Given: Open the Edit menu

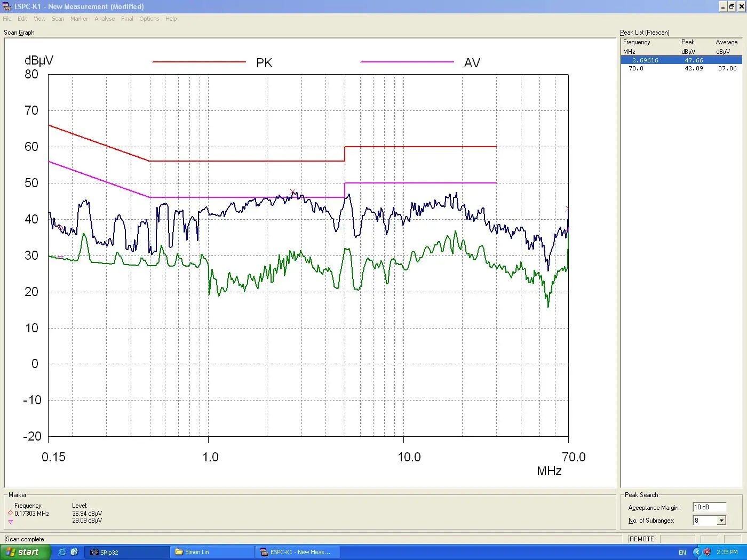Looking at the screenshot, I should click(22, 19).
